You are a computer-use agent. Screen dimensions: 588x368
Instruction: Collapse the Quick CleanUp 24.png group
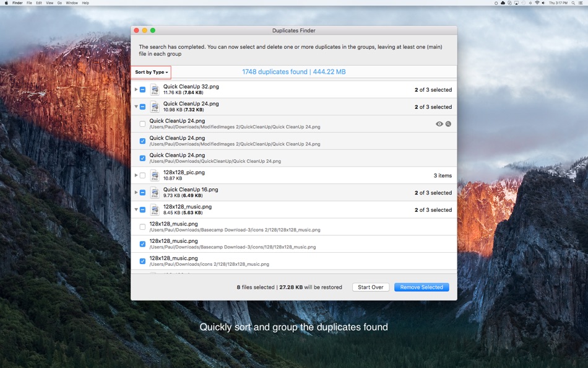click(x=136, y=107)
